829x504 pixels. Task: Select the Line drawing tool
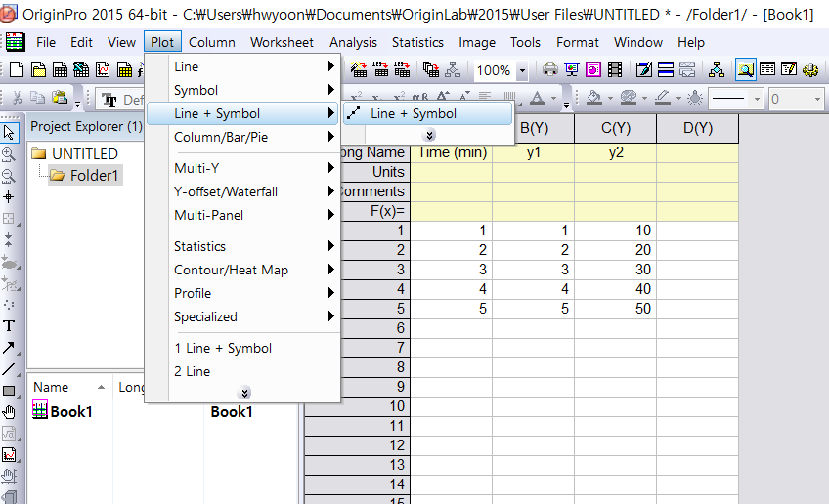[x=9, y=369]
